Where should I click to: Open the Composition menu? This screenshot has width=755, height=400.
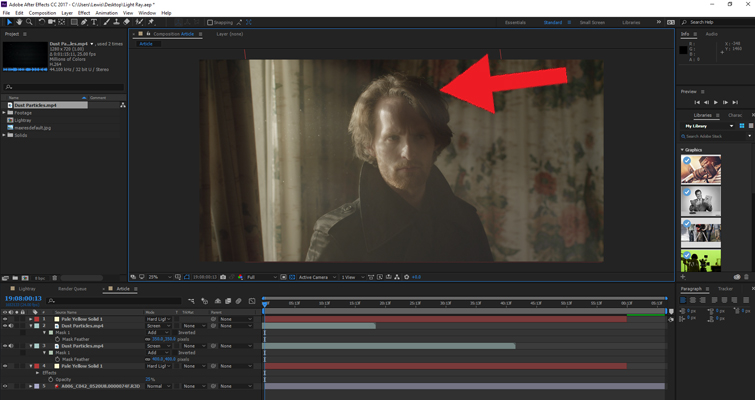[x=42, y=13]
